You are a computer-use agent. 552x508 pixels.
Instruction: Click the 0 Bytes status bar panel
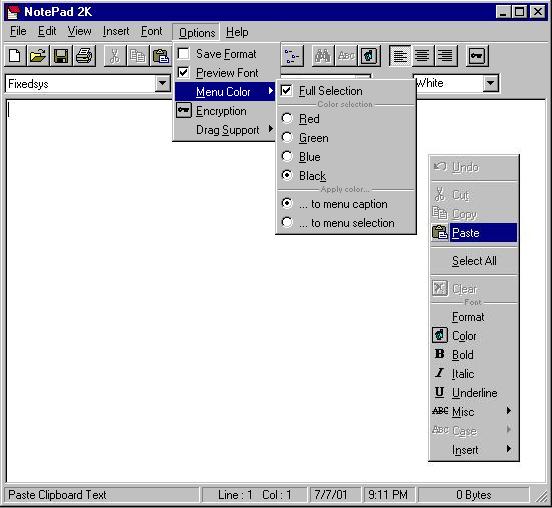tap(473, 495)
